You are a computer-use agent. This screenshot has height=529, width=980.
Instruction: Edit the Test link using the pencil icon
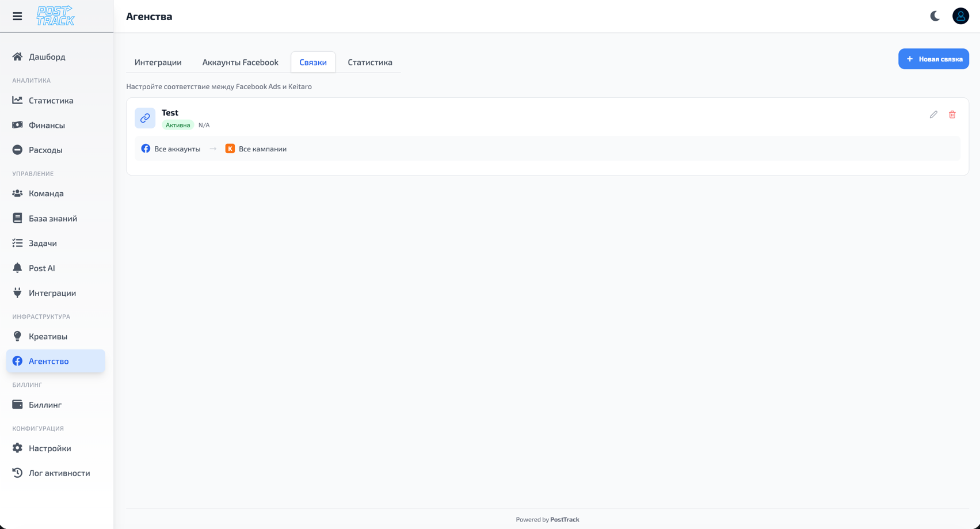933,115
